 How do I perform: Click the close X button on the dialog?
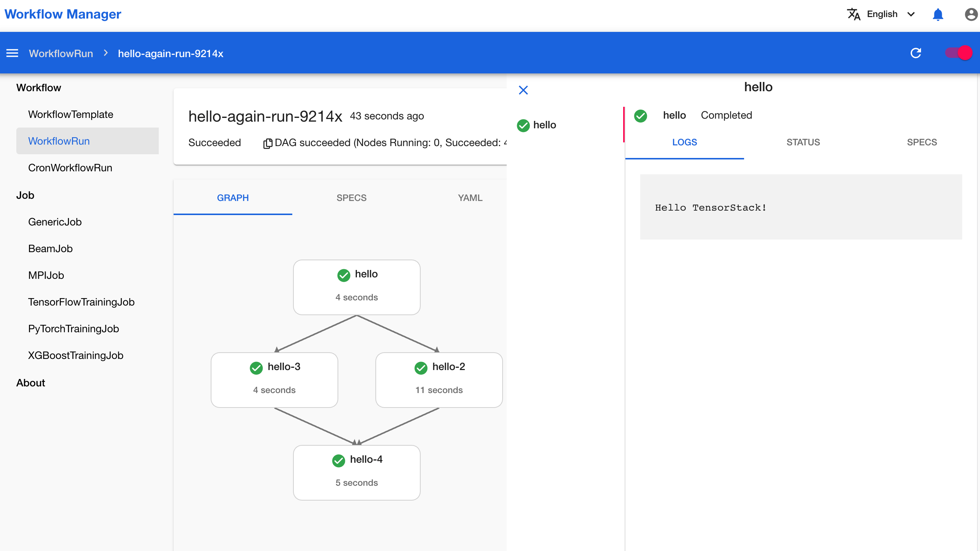pyautogui.click(x=524, y=90)
